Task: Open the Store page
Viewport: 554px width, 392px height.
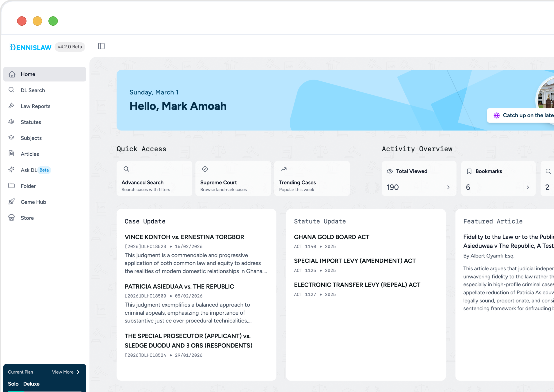Action: point(27,218)
